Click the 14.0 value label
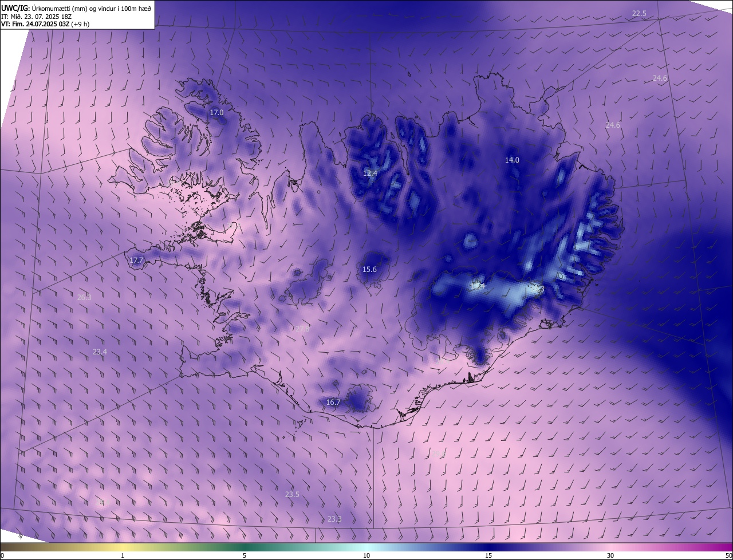733x560 pixels. pyautogui.click(x=512, y=160)
